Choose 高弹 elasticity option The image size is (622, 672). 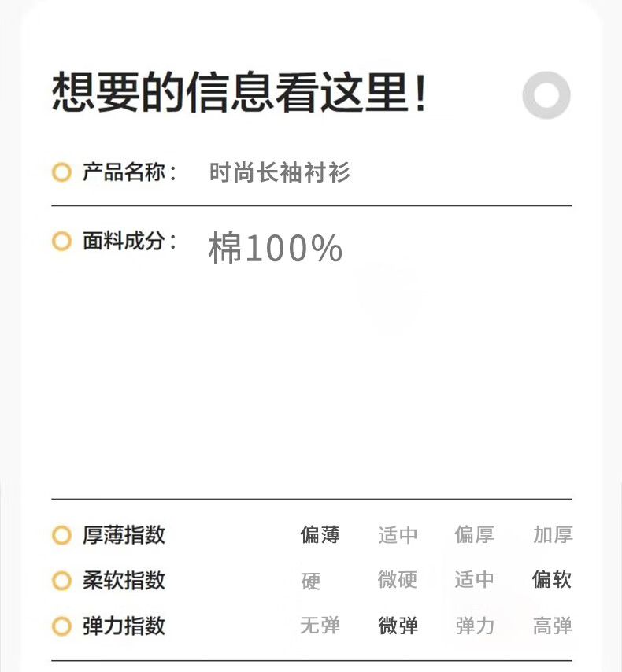point(552,626)
